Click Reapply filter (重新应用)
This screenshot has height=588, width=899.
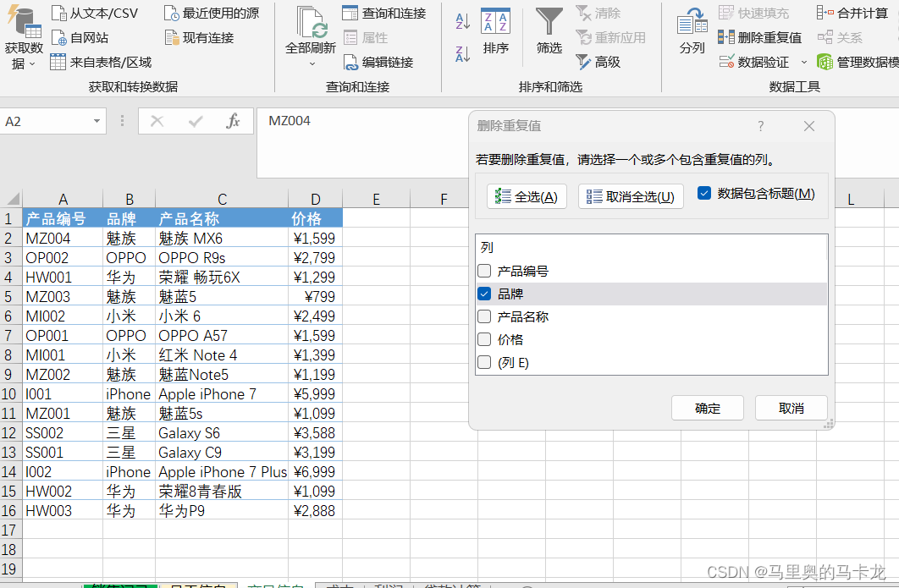tap(611, 38)
